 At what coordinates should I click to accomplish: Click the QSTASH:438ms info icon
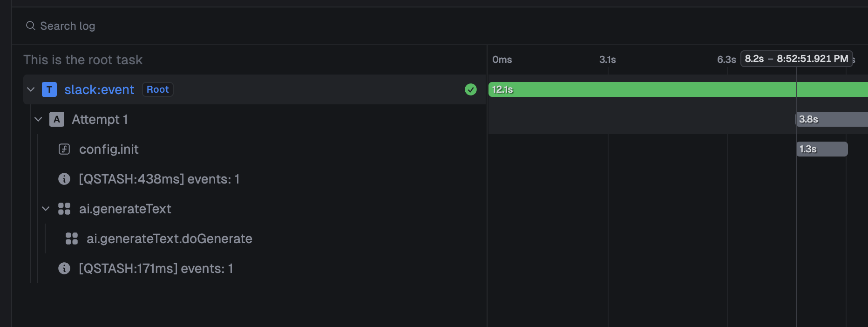point(64,179)
